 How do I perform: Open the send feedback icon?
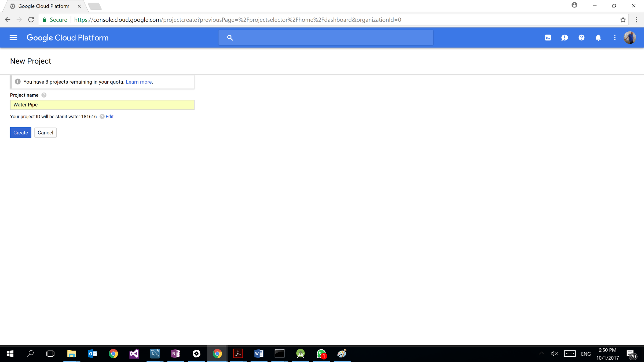coord(565,38)
